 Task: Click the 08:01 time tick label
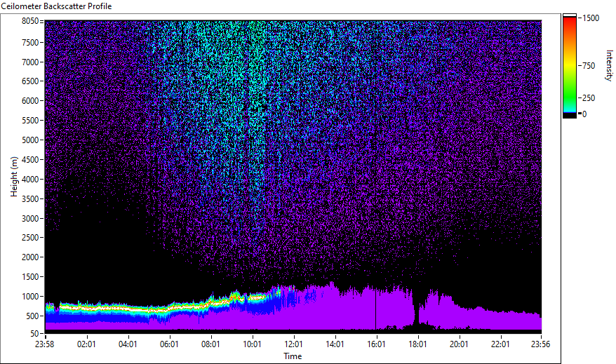[x=210, y=344]
